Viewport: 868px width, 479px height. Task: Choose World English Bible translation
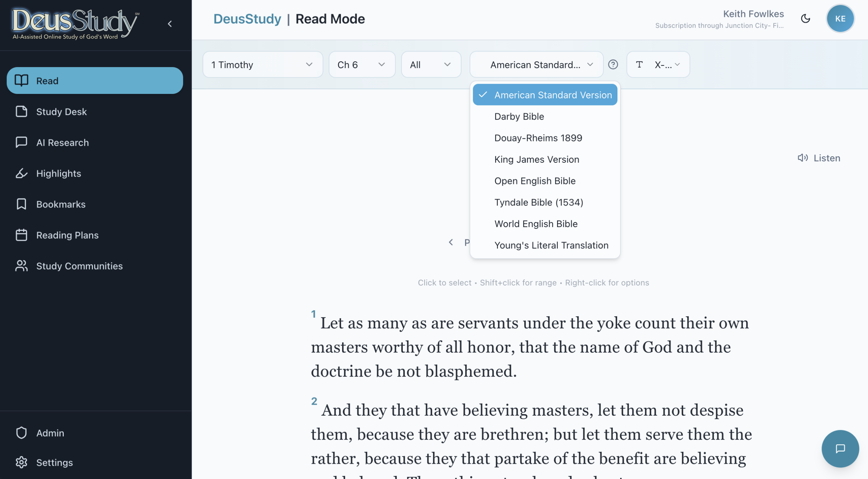coord(536,224)
